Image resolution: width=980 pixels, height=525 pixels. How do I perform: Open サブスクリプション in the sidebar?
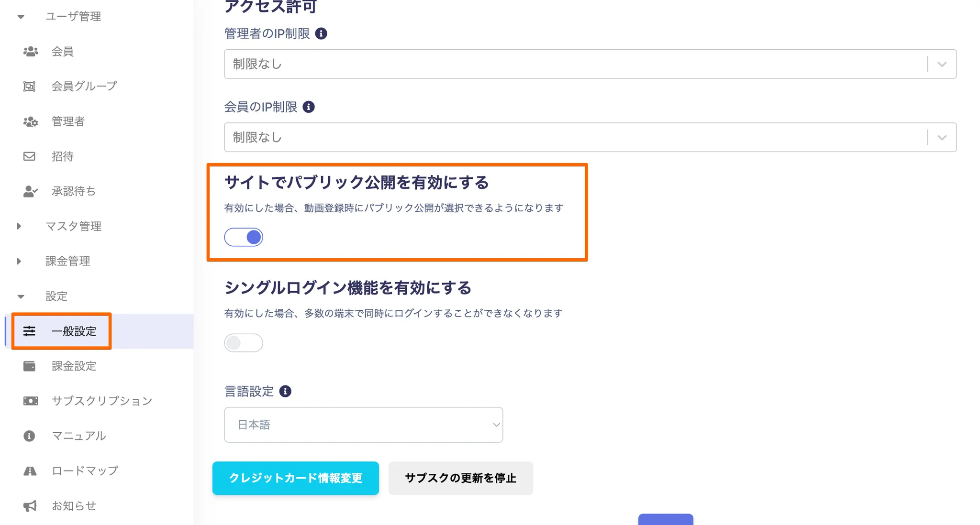click(x=101, y=401)
